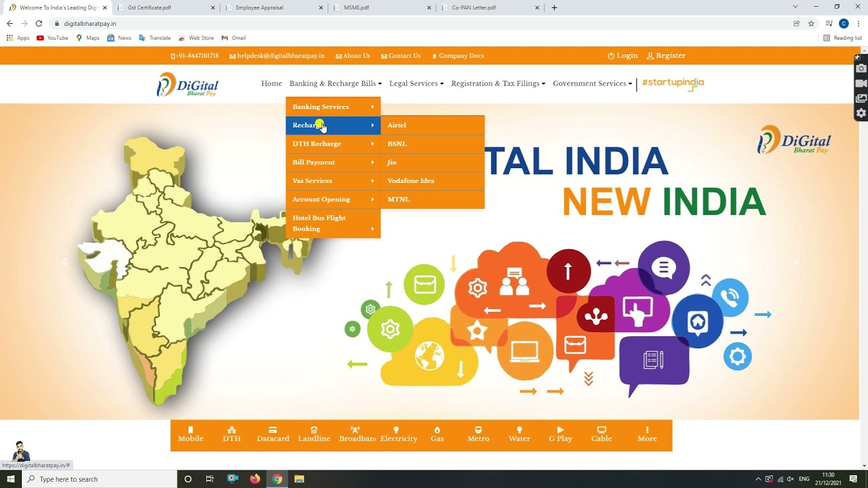This screenshot has height=488, width=868.
Task: Click the Digital Bharat Pay header logo
Action: [x=188, y=85]
